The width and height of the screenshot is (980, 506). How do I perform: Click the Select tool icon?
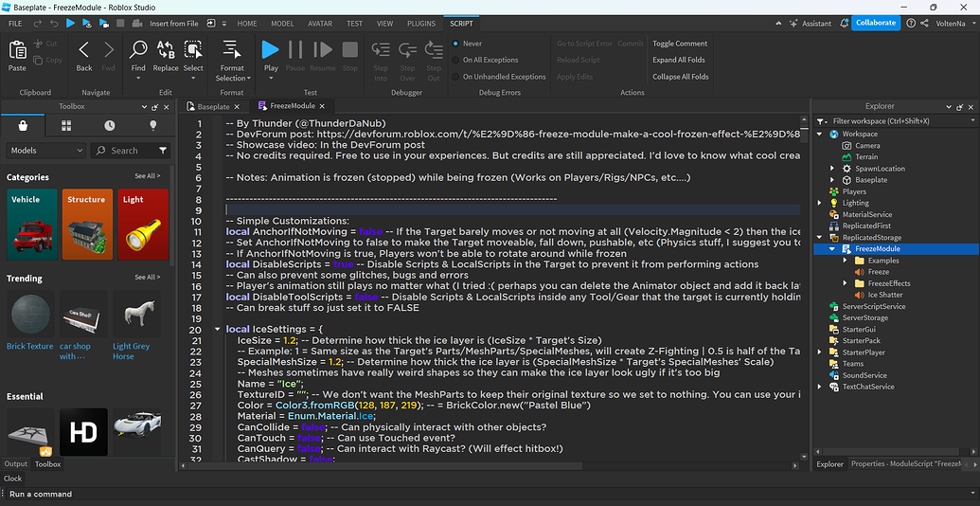pyautogui.click(x=193, y=50)
